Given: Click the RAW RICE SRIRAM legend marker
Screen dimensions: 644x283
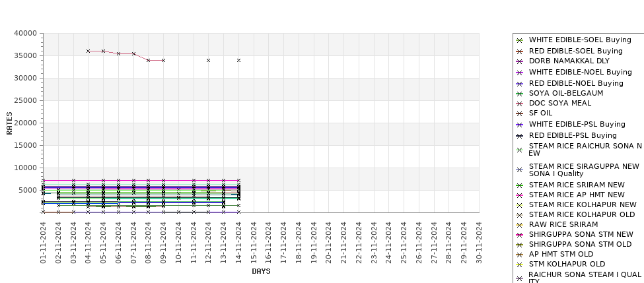Looking at the screenshot, I should [519, 225].
